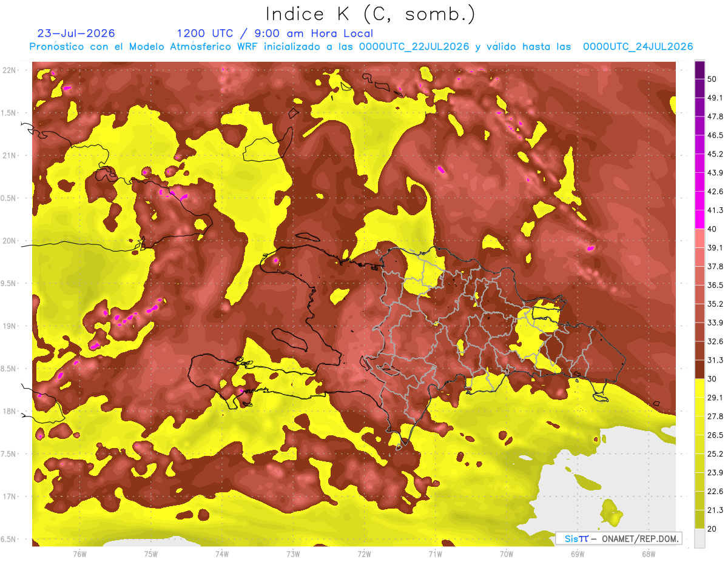728x562 pixels.
Task: Select the salmon colorbar segment between 39.1 and 40
Action: click(x=699, y=238)
